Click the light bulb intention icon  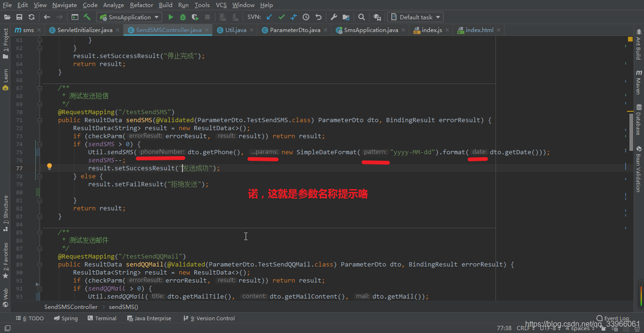point(50,166)
